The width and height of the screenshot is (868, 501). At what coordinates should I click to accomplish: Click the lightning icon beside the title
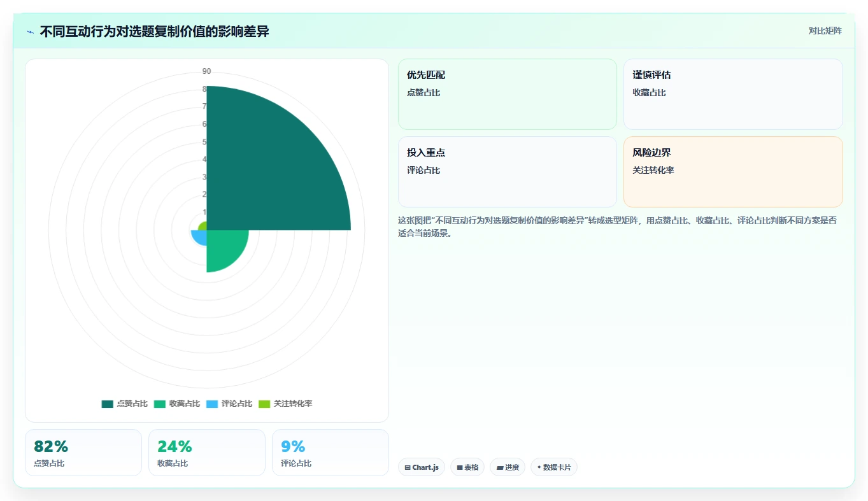(x=30, y=32)
